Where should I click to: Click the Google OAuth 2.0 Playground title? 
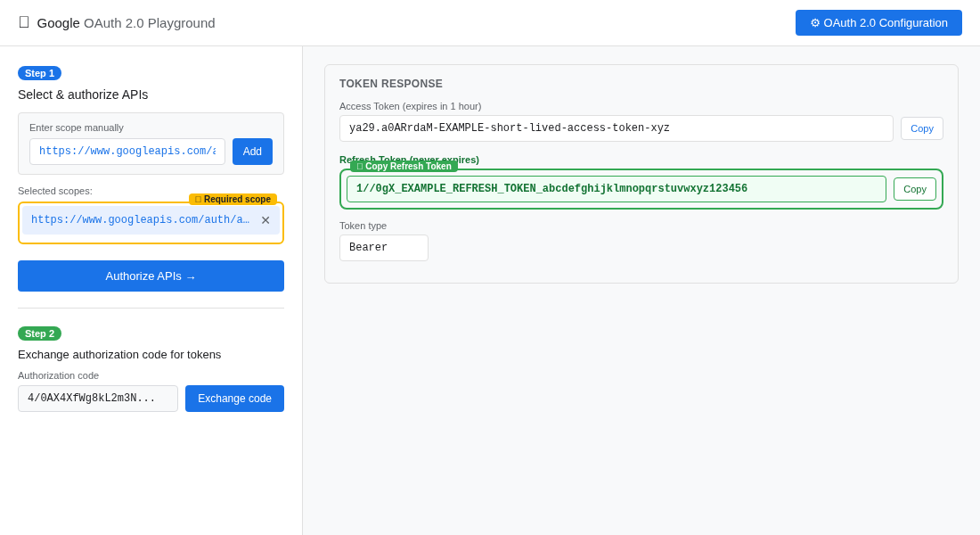[x=126, y=23]
